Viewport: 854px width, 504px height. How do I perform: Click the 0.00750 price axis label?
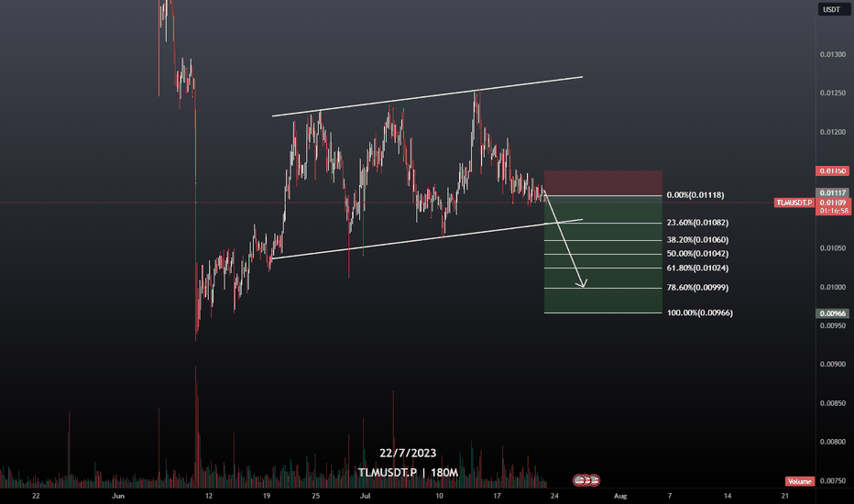pyautogui.click(x=833, y=481)
